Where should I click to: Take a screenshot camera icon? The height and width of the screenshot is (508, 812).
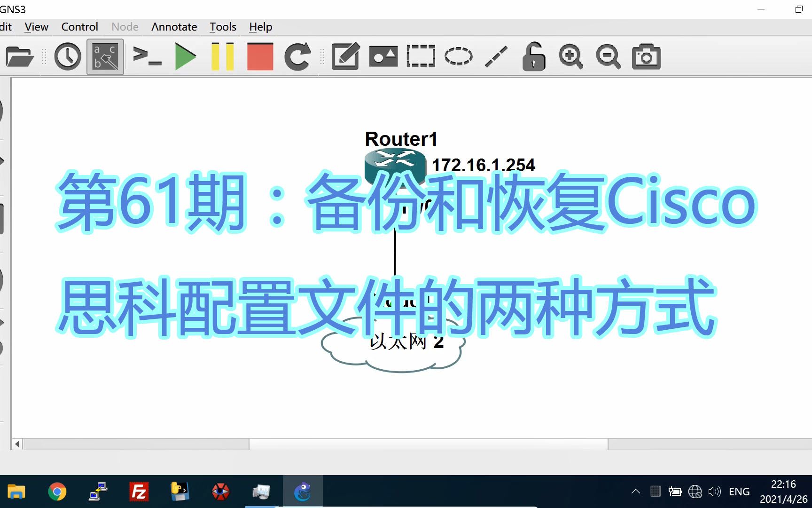coord(646,57)
